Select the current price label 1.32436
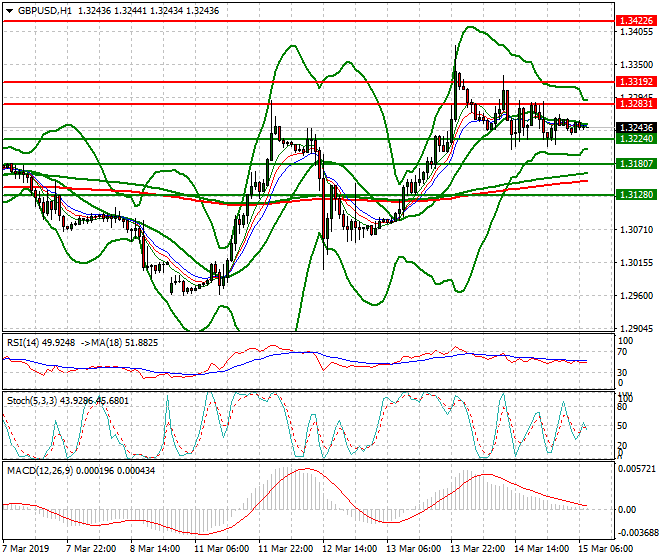The width and height of the screenshot is (660, 560). 636,127
